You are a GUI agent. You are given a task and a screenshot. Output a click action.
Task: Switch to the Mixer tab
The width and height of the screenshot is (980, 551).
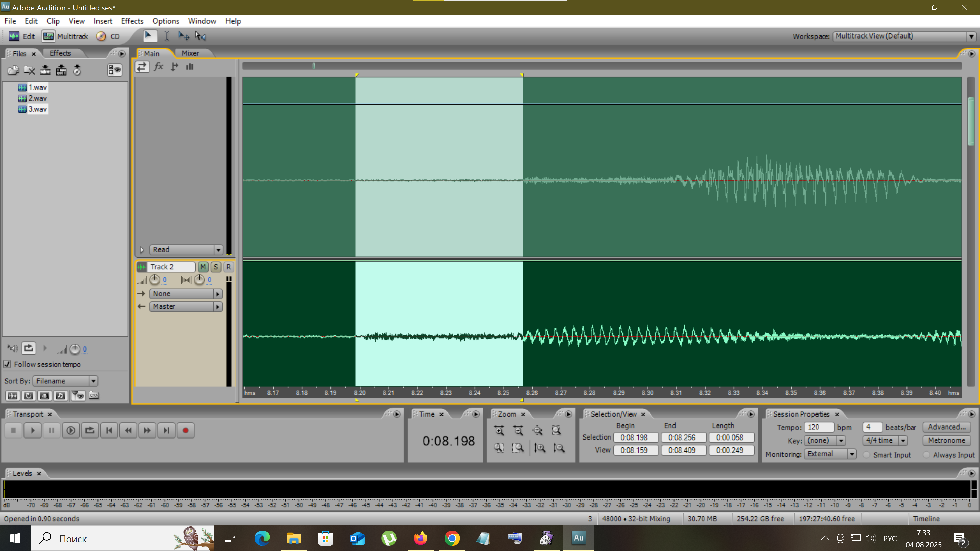point(190,53)
